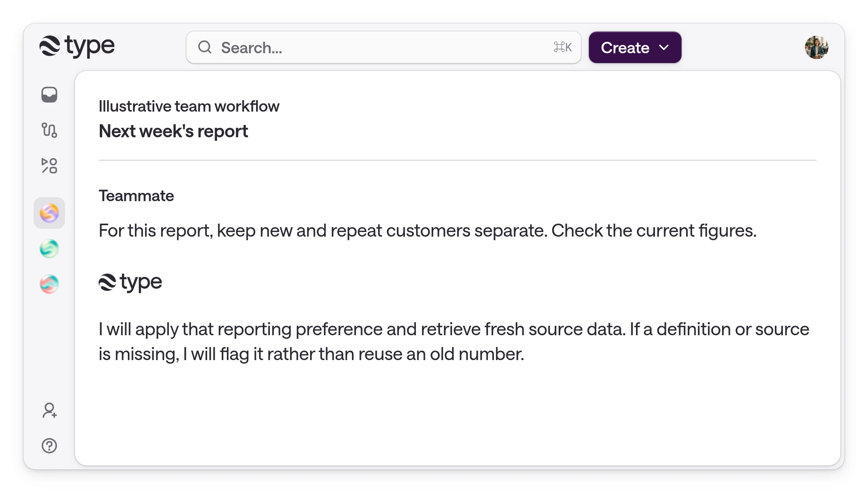Click "Illustrative team workflow" text

[189, 106]
